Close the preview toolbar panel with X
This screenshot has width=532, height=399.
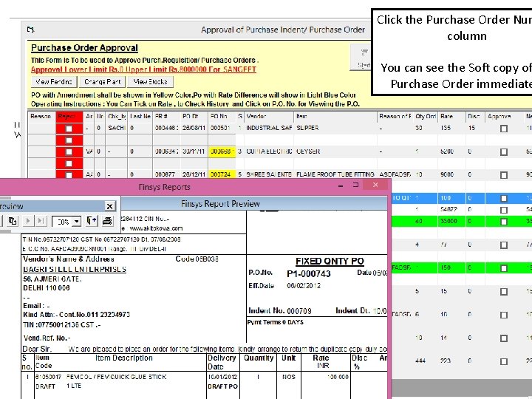point(109,206)
